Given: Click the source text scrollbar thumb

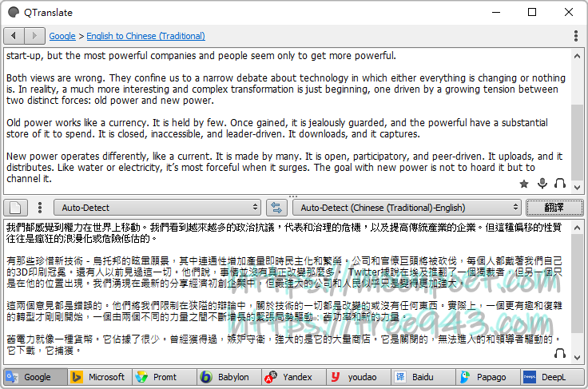Looking at the screenshot, I should click(577, 142).
